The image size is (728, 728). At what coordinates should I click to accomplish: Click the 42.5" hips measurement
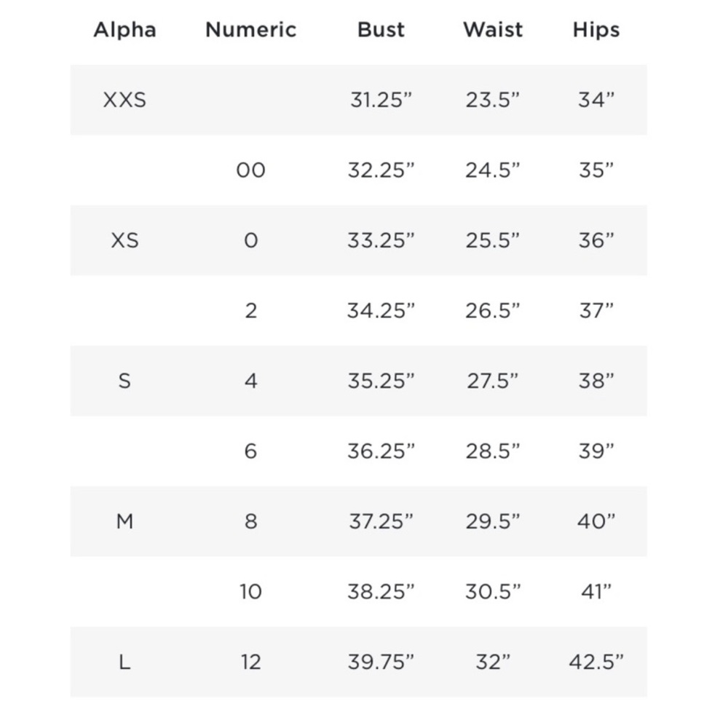[x=596, y=662]
